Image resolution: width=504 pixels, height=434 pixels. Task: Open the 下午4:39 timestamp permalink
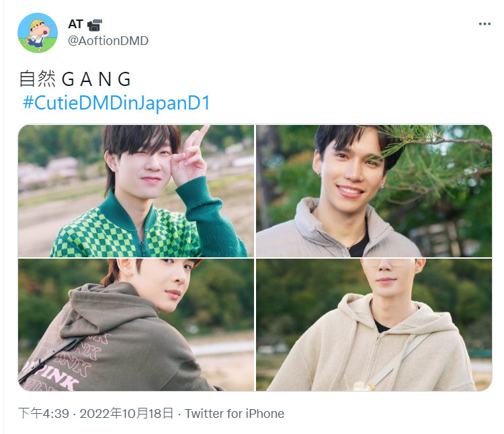(x=44, y=413)
